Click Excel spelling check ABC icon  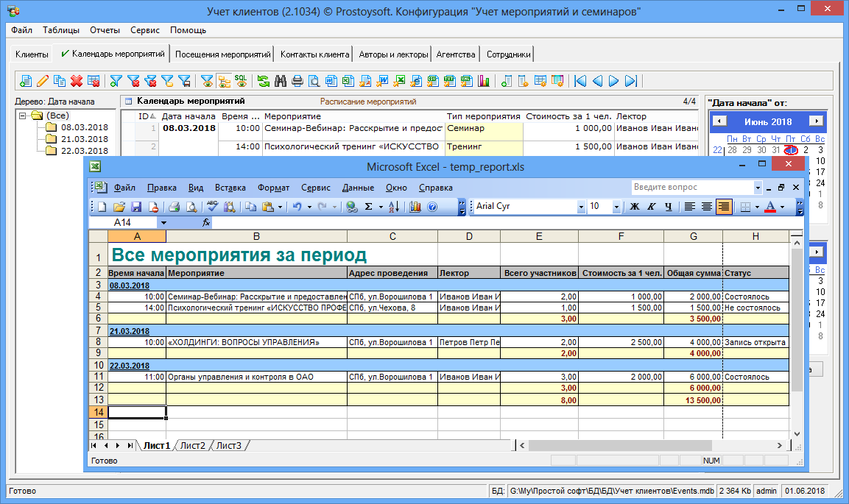coord(212,207)
